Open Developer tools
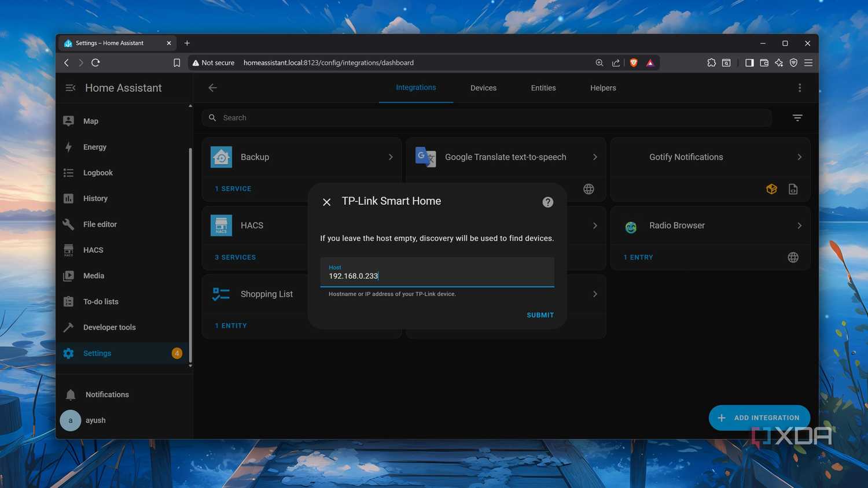 (124, 327)
